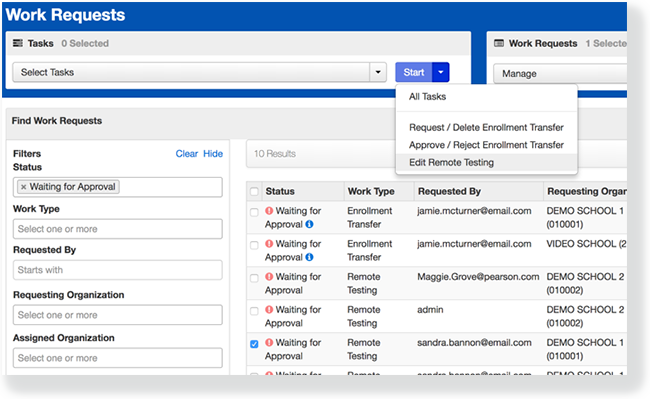Click the Requested By text field
The height and width of the screenshot is (399, 650).
click(x=118, y=270)
